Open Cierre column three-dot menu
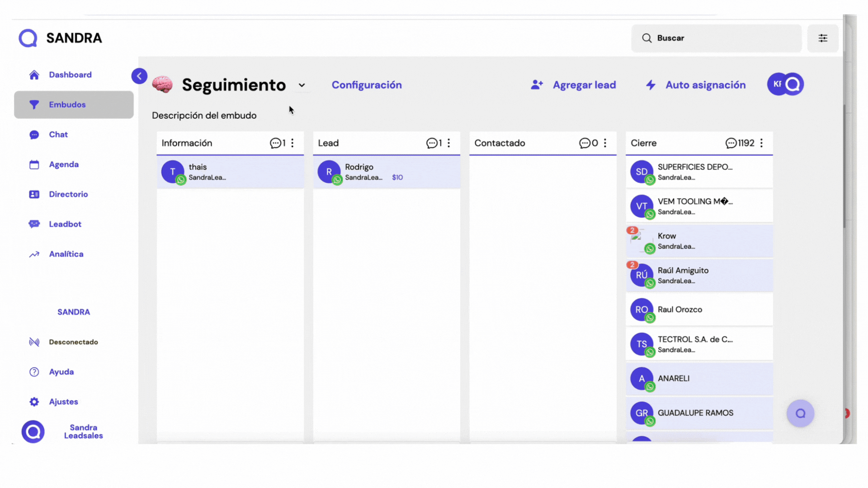Screen dimensions: 868x488 pos(762,143)
